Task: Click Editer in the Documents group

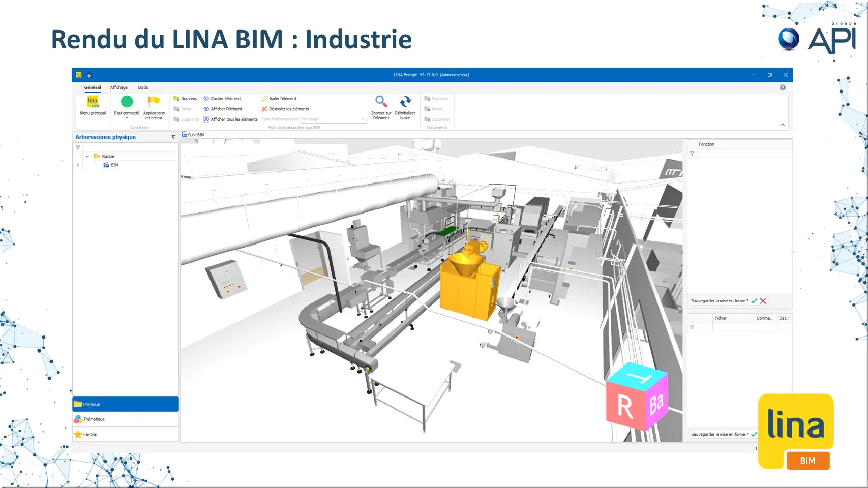Action: 434,109
